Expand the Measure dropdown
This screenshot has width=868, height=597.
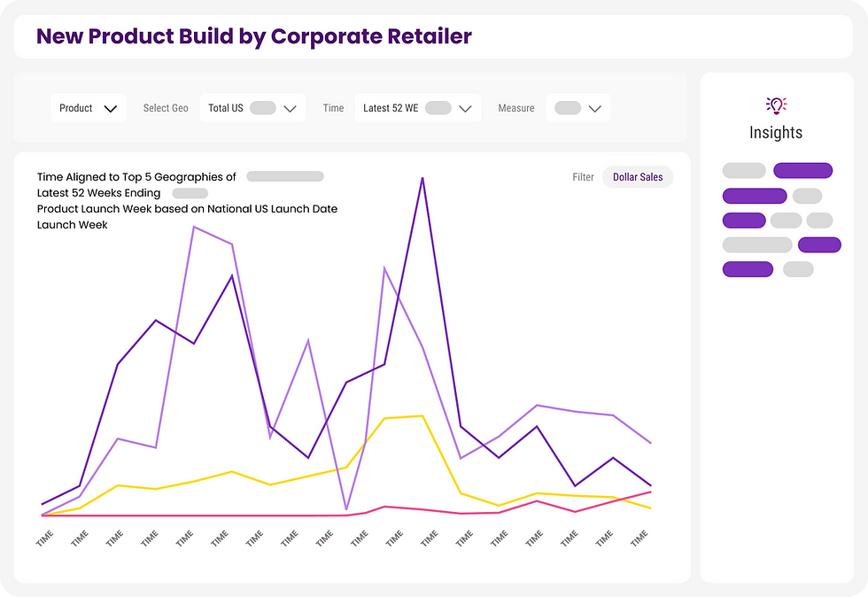578,108
